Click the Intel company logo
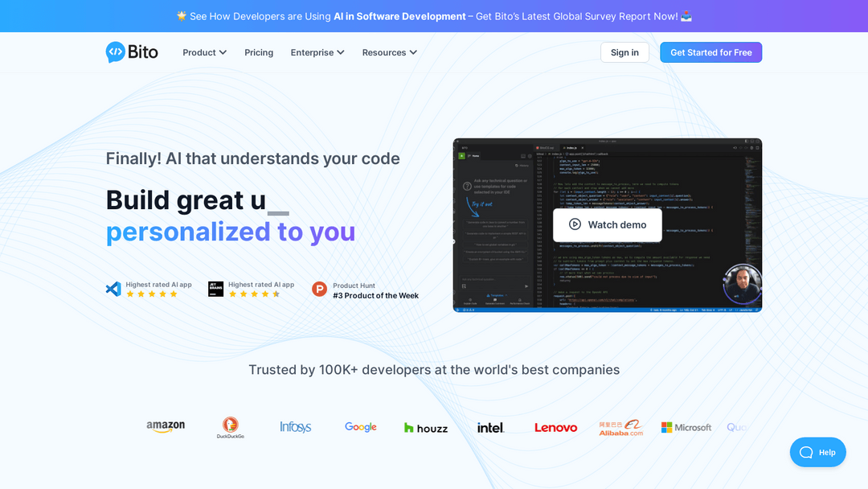Viewport: 868px width, 489px height. [490, 427]
